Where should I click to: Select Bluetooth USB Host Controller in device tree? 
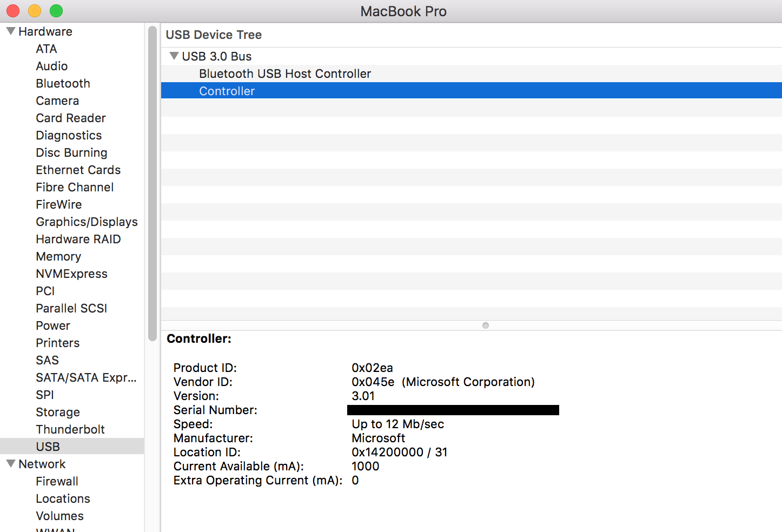coord(284,74)
